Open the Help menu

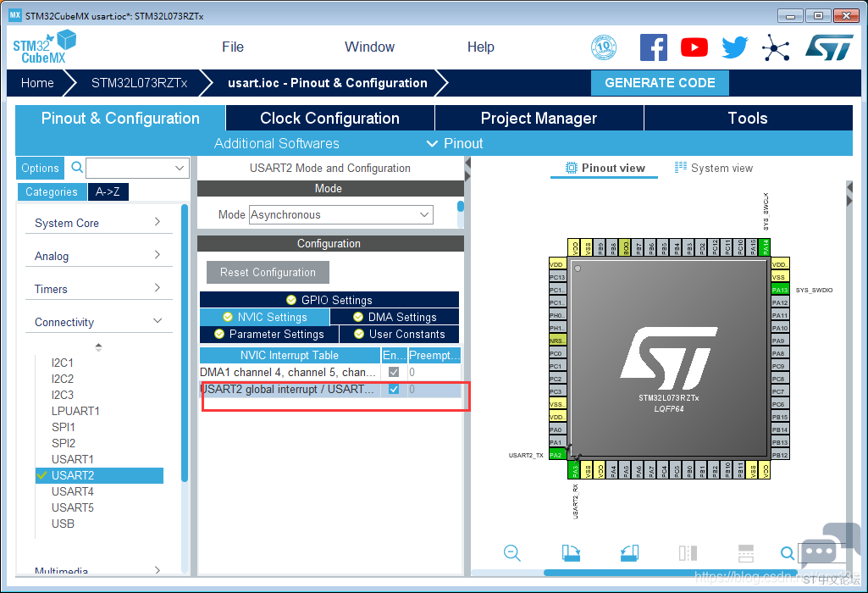[x=480, y=47]
